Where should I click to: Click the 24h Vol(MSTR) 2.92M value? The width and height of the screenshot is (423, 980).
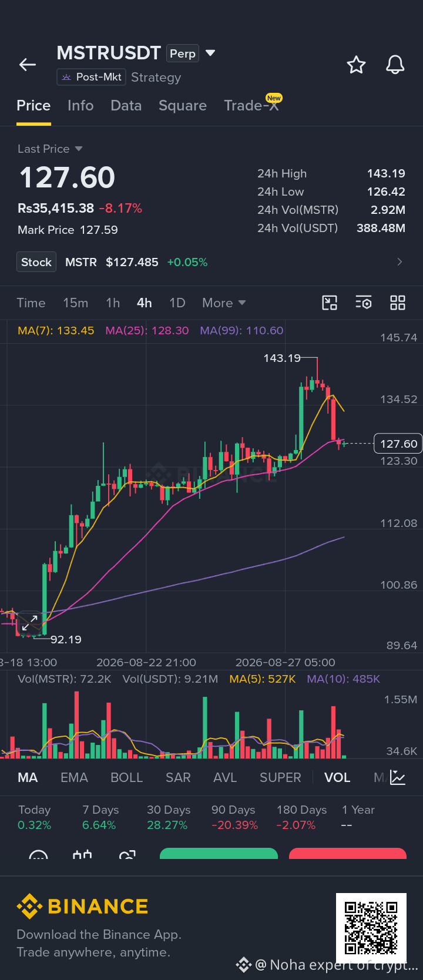[x=388, y=210]
